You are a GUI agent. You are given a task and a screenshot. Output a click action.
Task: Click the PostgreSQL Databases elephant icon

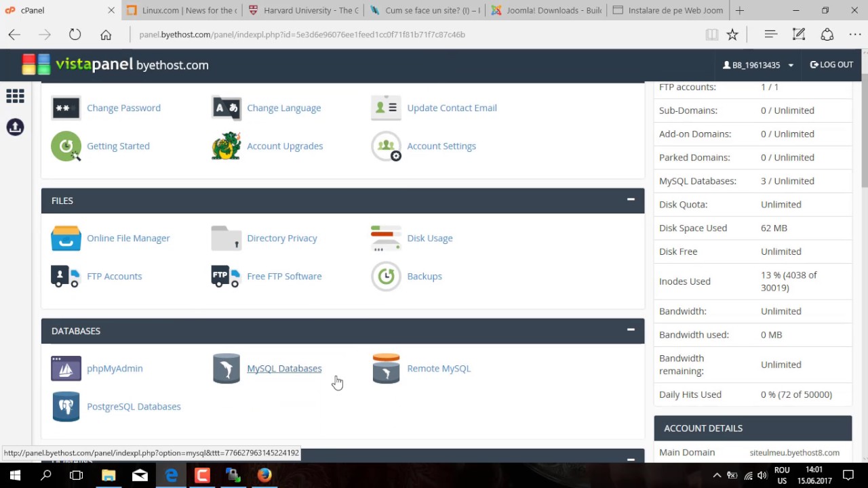(66, 406)
